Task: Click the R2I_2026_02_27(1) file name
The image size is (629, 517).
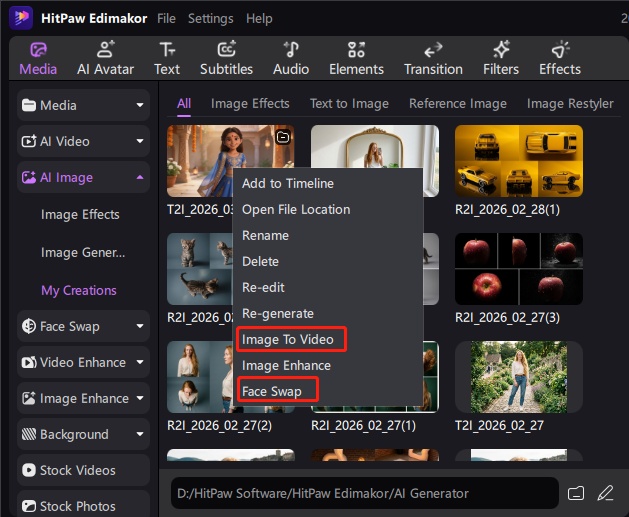Action: (363, 425)
